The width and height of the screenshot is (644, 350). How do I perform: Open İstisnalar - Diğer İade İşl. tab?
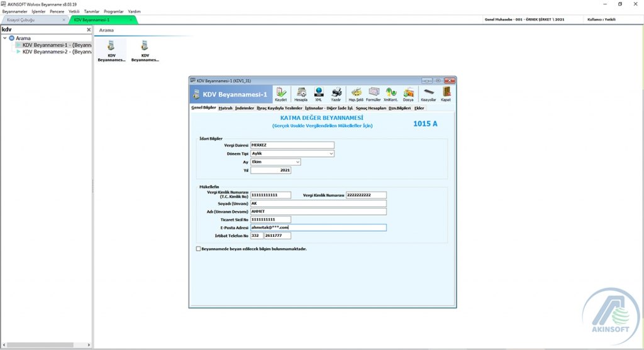(x=329, y=108)
